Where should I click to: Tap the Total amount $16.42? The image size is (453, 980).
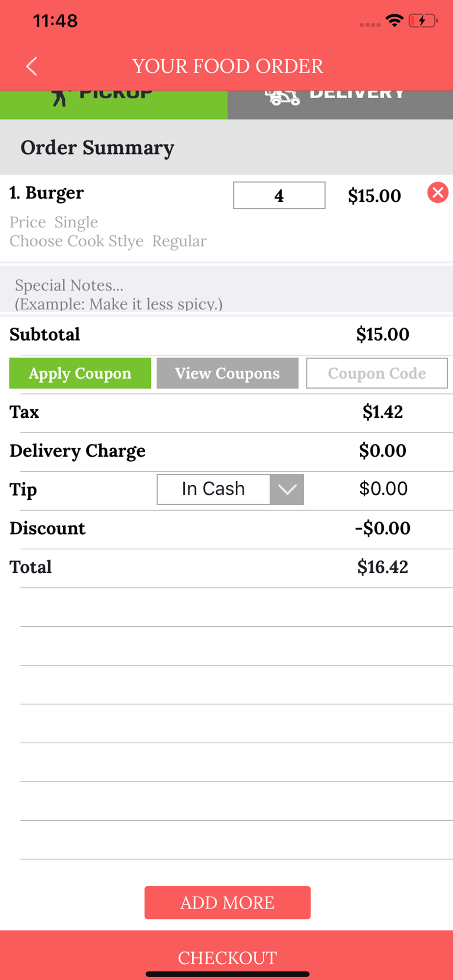382,567
